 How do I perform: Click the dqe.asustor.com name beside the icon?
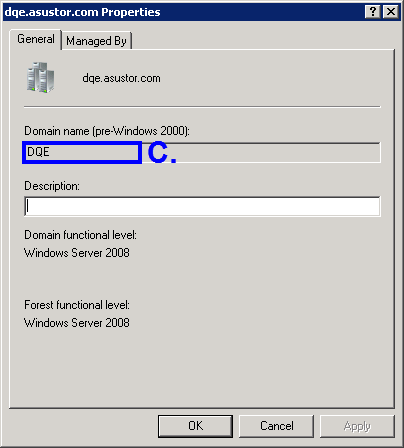[121, 78]
